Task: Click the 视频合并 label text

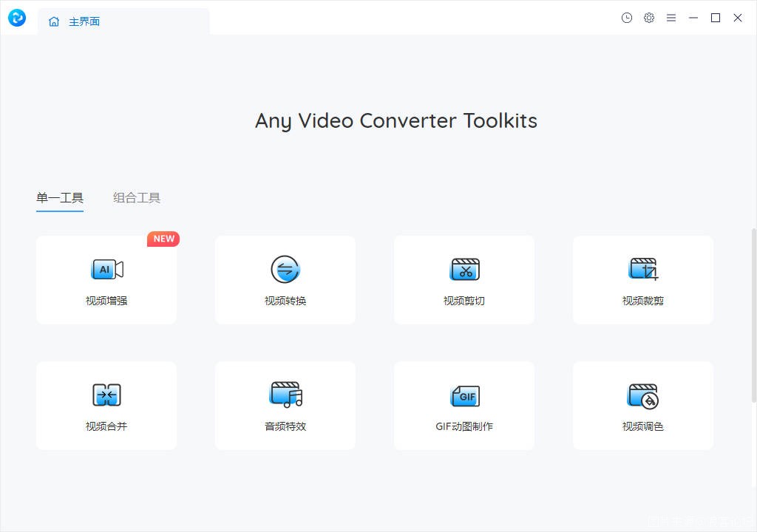Action: [106, 426]
